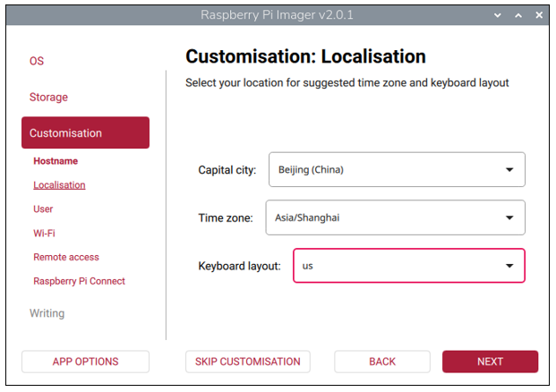Image resolution: width=556 pixels, height=392 pixels.
Task: Click SKIP CUSTOMISATION button
Action: pyautogui.click(x=248, y=362)
